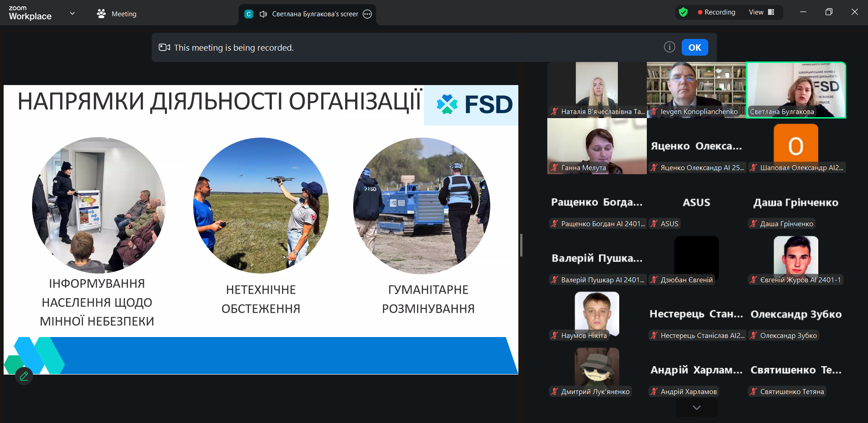Viewport: 868px width, 423px height.
Task: Click the info icon in recording banner
Action: [x=669, y=47]
